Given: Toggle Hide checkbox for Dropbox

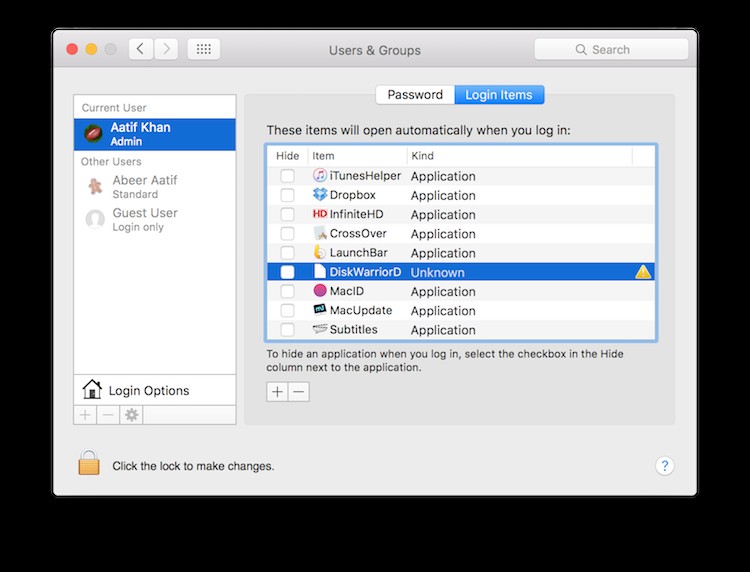Looking at the screenshot, I should [287, 195].
